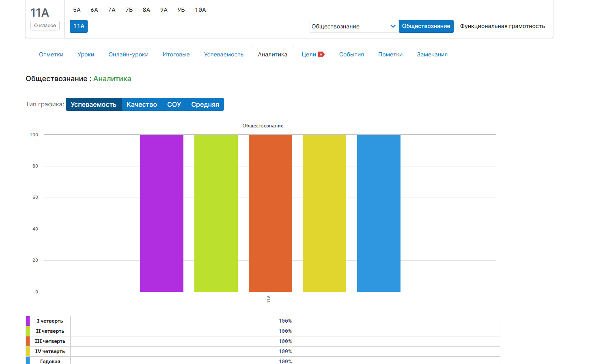This screenshot has height=364, width=590.
Task: Open the Обществознание subject dropdown
Action: 353,26
